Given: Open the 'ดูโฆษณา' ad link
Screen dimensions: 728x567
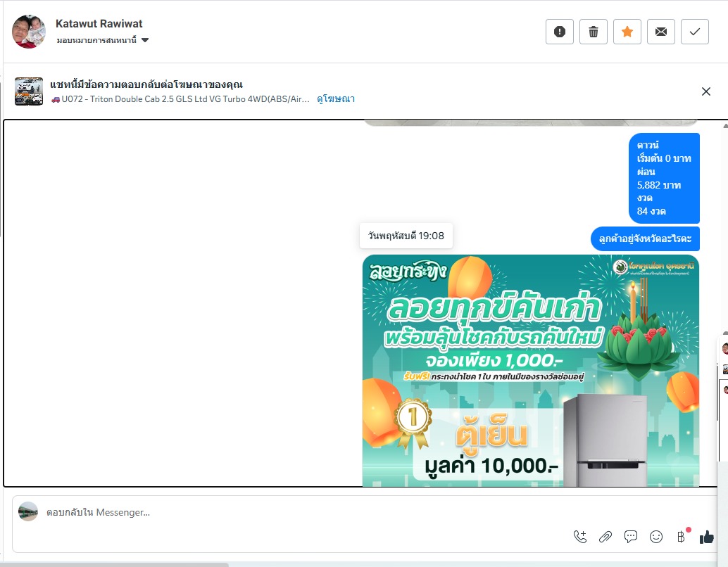Looking at the screenshot, I should (x=336, y=98).
